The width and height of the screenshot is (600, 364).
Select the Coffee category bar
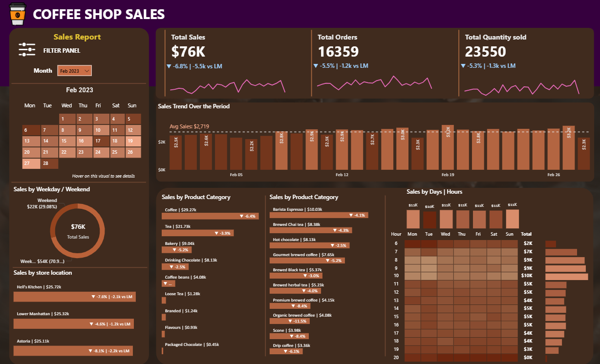coord(211,216)
